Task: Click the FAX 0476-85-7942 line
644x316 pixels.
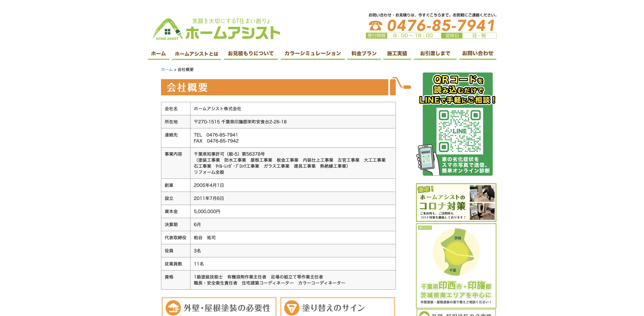Action: [x=216, y=141]
